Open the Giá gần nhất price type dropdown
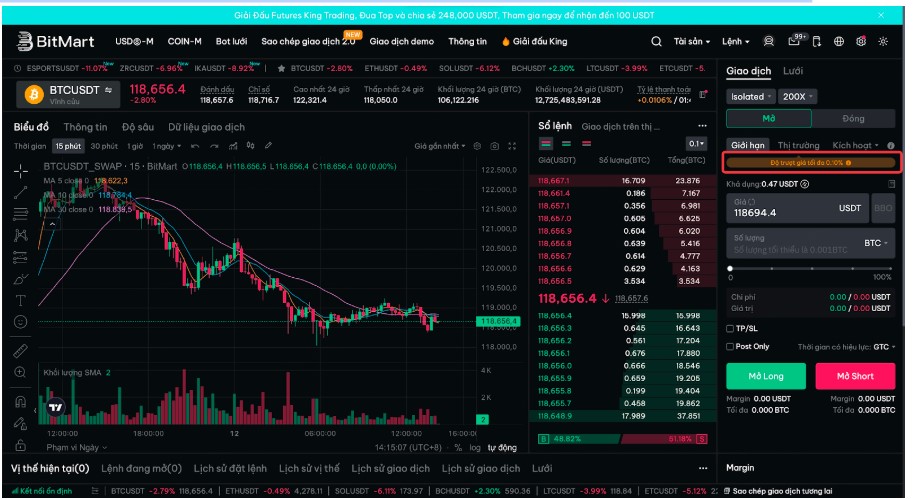Viewport: 921px width, 499px height. [x=439, y=146]
